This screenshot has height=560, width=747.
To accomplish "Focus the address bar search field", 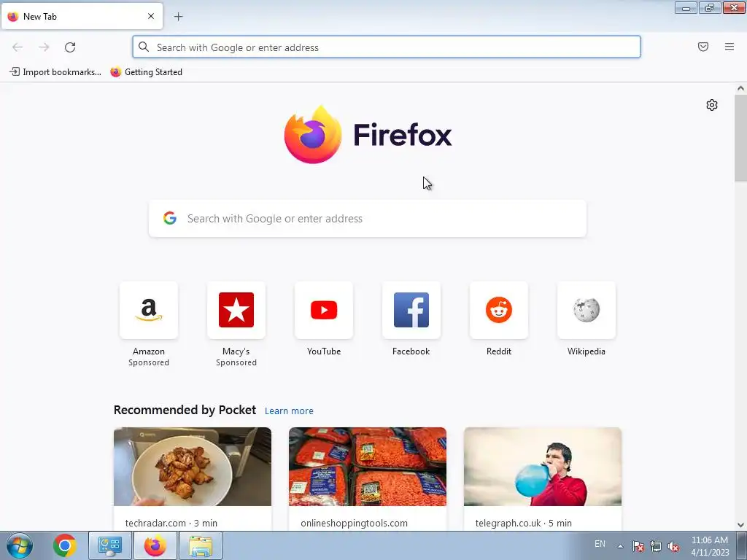I will [387, 47].
